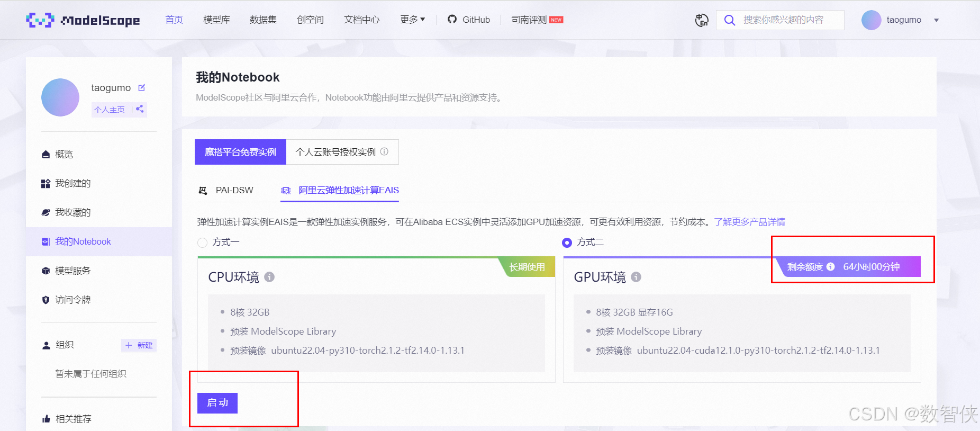Show info for 剩余额度

[831, 267]
